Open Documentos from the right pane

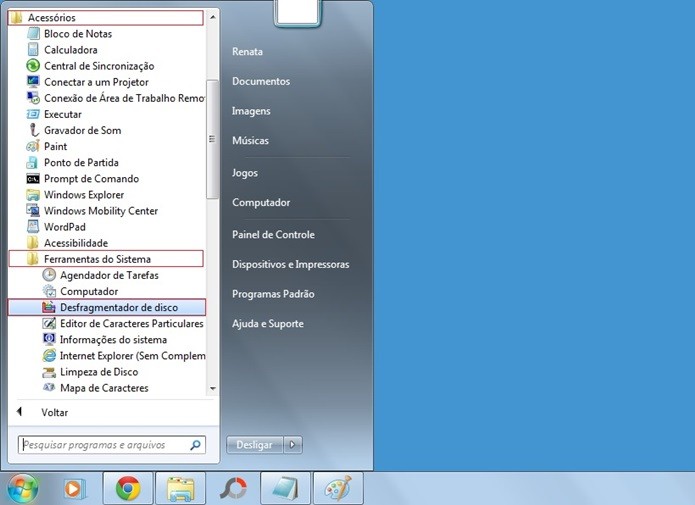coord(261,81)
